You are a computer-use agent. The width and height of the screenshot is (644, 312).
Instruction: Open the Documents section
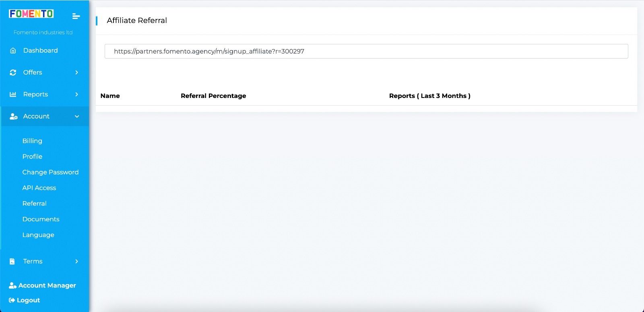(x=41, y=219)
